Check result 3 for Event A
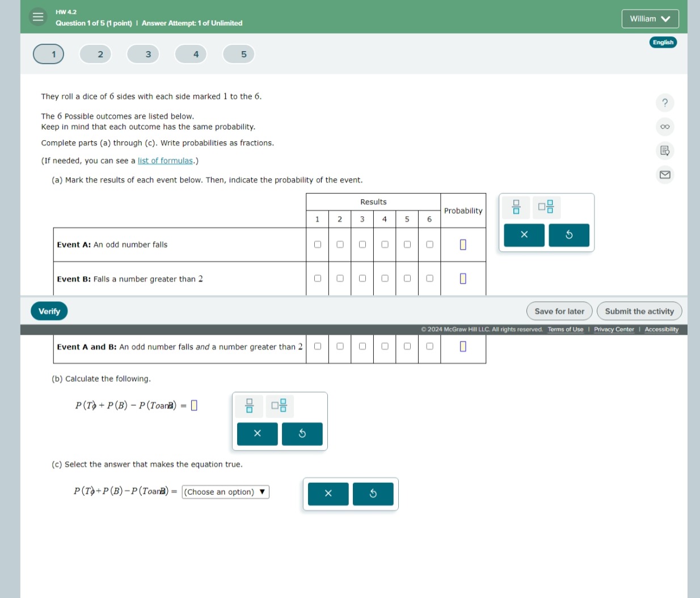The image size is (700, 598). (x=362, y=245)
